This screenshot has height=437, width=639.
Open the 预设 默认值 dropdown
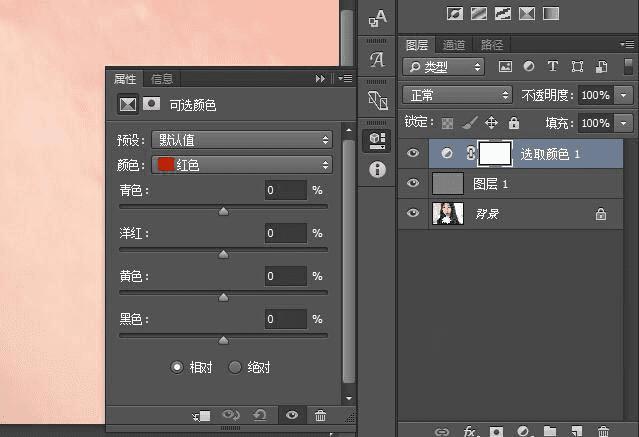(x=242, y=140)
